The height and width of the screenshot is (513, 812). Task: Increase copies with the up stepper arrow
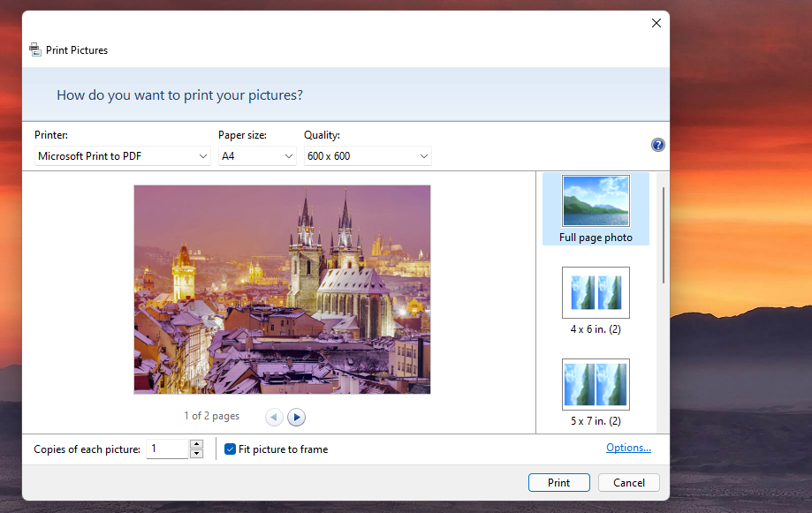tap(196, 444)
